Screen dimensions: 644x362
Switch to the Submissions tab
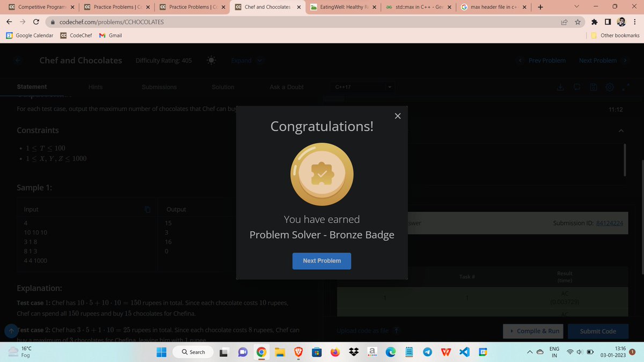pos(159,86)
